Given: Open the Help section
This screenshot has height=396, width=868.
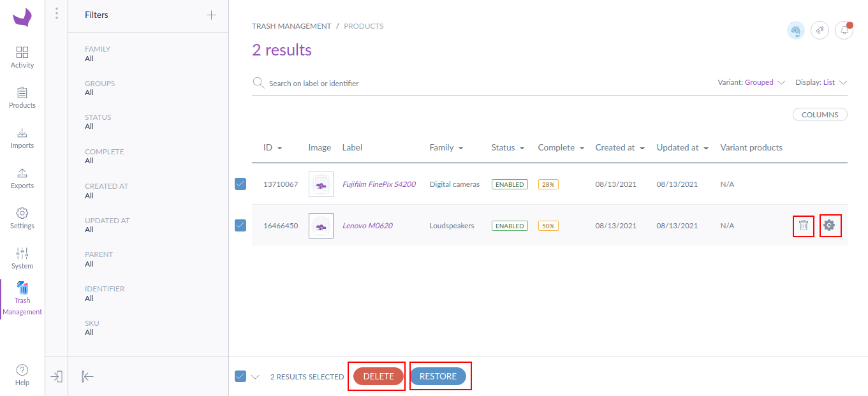Looking at the screenshot, I should (x=22, y=375).
